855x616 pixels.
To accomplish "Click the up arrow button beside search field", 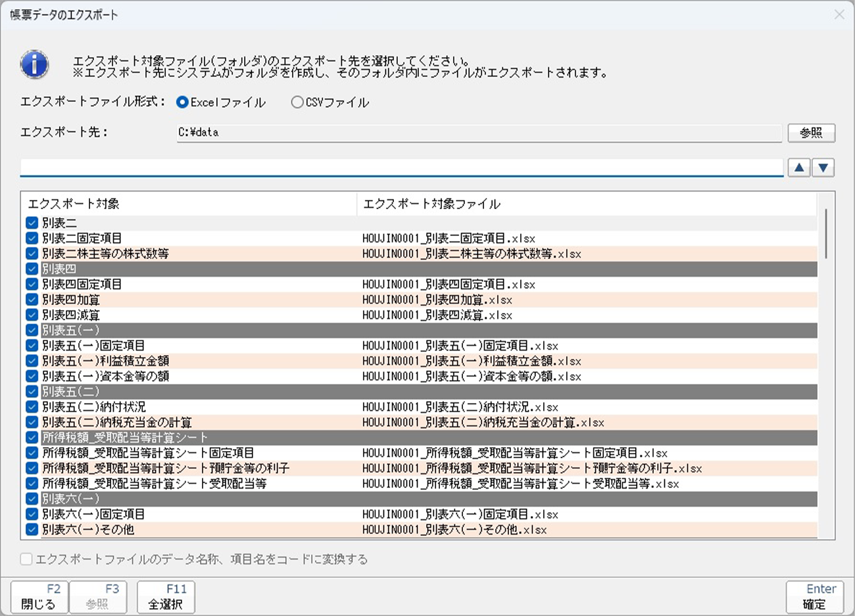I will tap(798, 168).
